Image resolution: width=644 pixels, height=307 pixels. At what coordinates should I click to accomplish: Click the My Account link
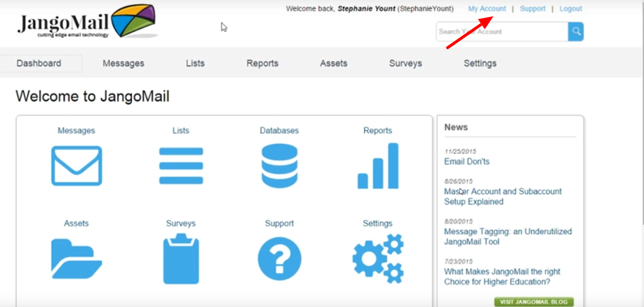pos(487,9)
